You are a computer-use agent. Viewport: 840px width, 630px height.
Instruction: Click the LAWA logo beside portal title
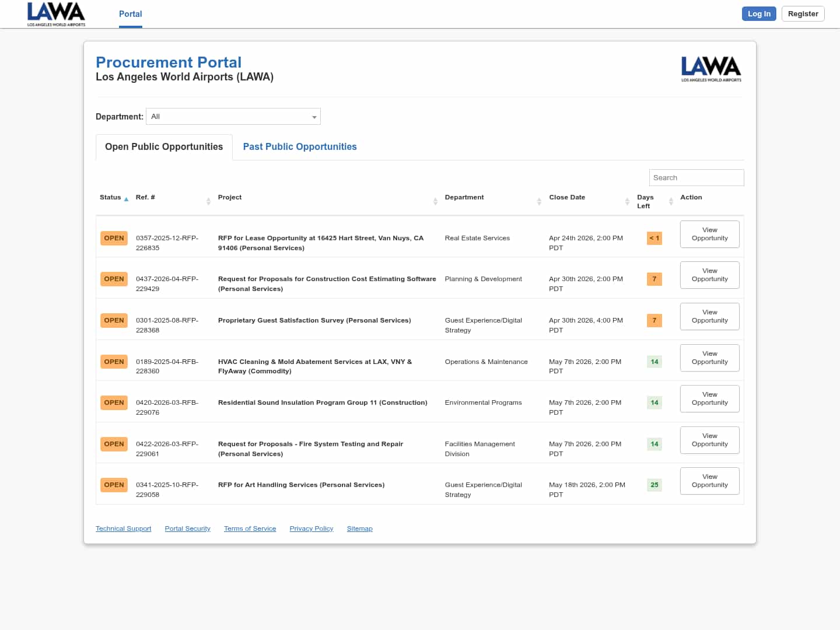pos(710,69)
